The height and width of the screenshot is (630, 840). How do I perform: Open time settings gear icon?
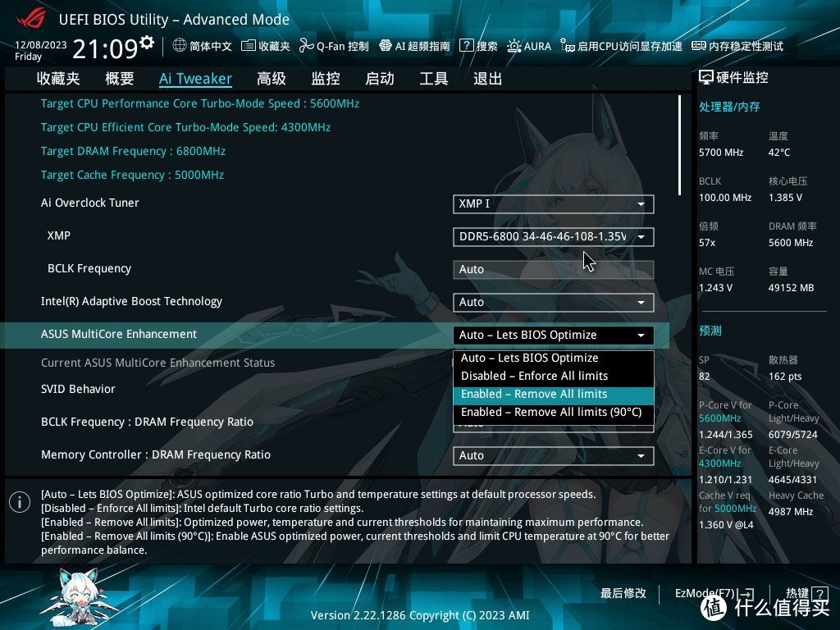(x=147, y=43)
